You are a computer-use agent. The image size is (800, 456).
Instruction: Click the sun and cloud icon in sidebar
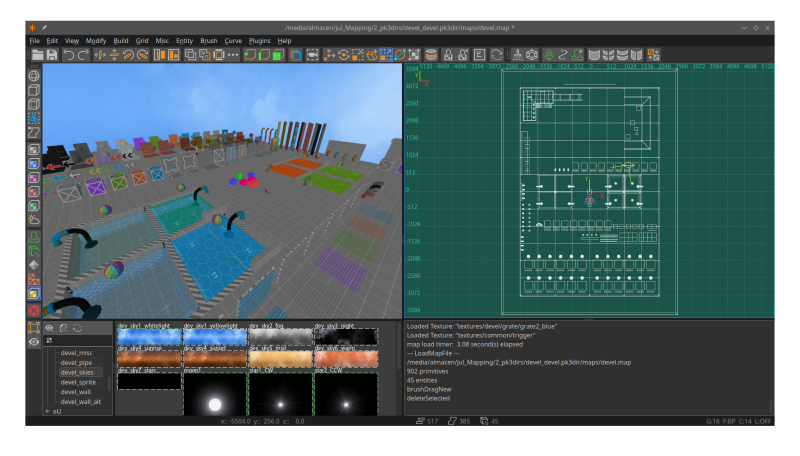point(33,219)
